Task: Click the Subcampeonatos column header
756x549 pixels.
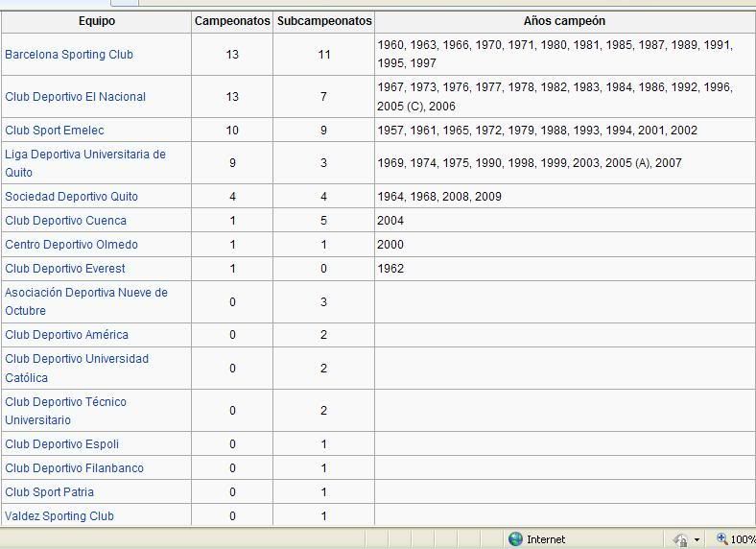Action: click(324, 21)
